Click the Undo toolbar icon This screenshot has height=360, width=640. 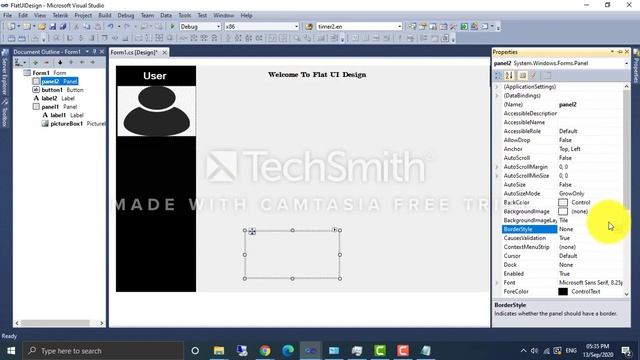110,27
